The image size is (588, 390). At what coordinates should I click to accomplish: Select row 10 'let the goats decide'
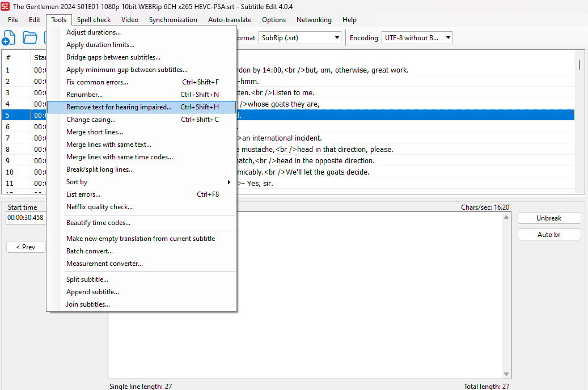288,172
